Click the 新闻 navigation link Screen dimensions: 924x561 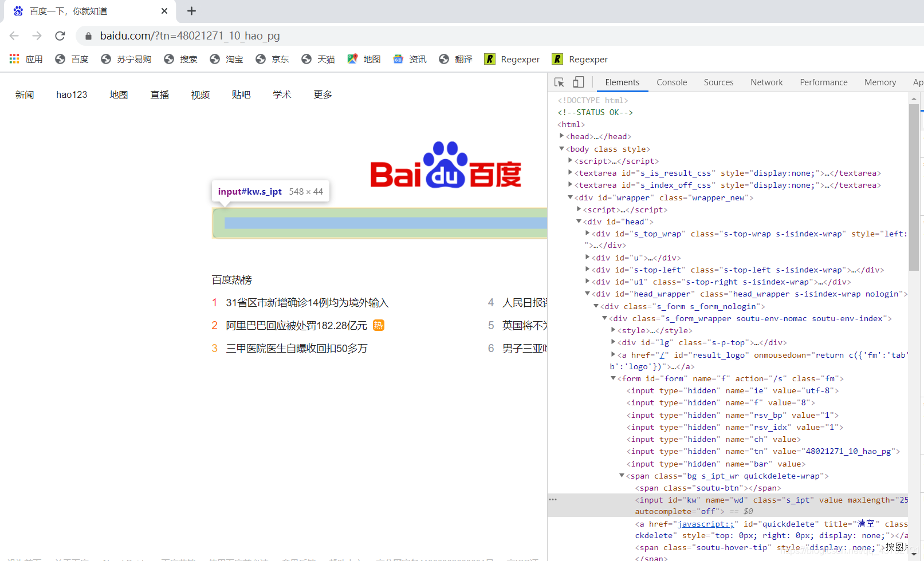(25, 94)
